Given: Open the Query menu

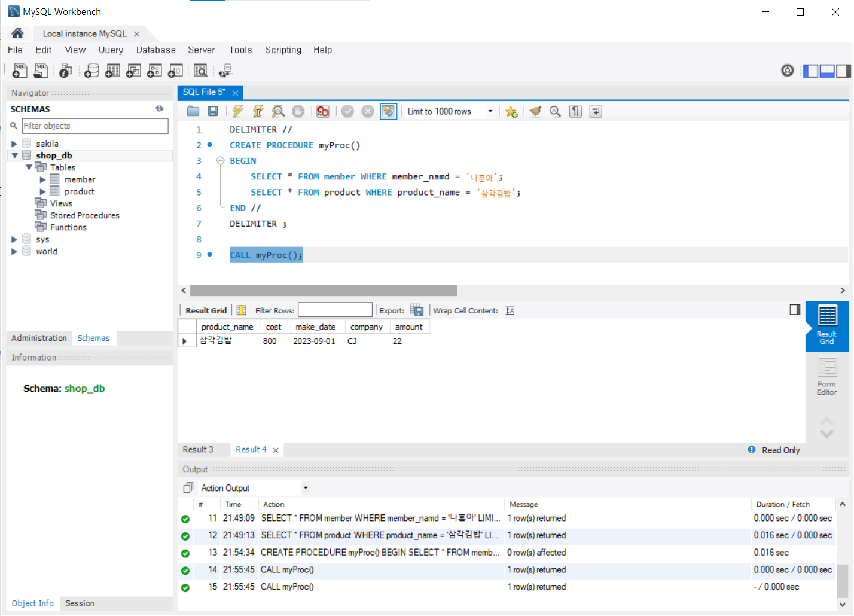Looking at the screenshot, I should (111, 50).
